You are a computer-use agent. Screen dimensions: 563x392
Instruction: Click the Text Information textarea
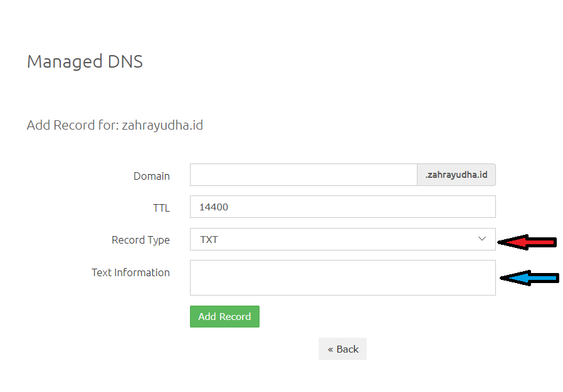342,277
